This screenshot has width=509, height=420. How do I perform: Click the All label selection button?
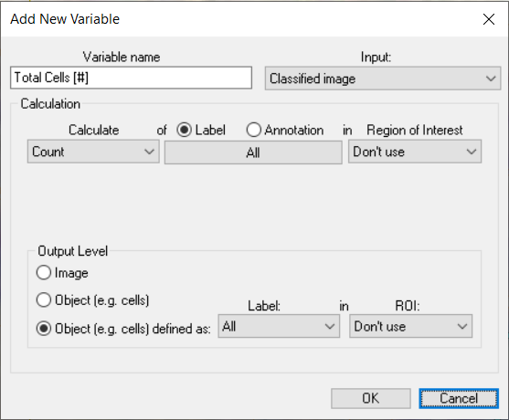[253, 152]
